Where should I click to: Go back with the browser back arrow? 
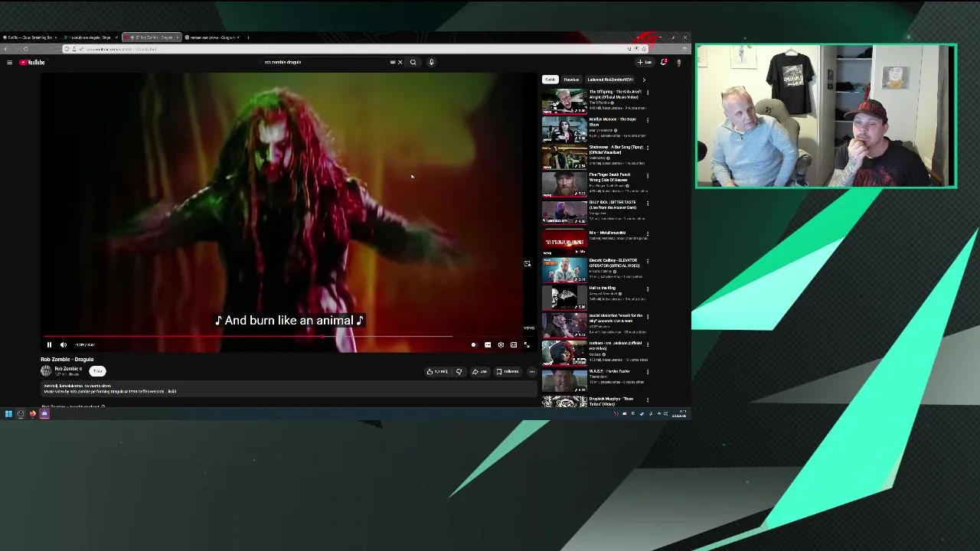[6, 49]
